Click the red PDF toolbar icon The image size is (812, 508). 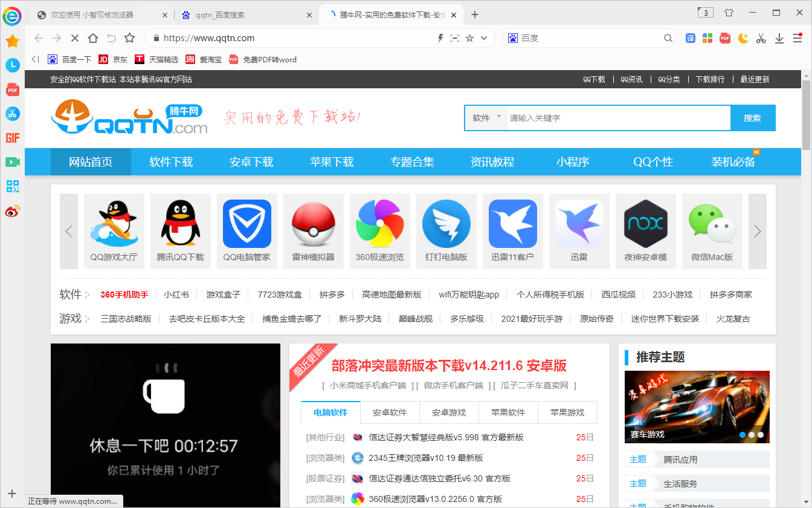coord(725,38)
